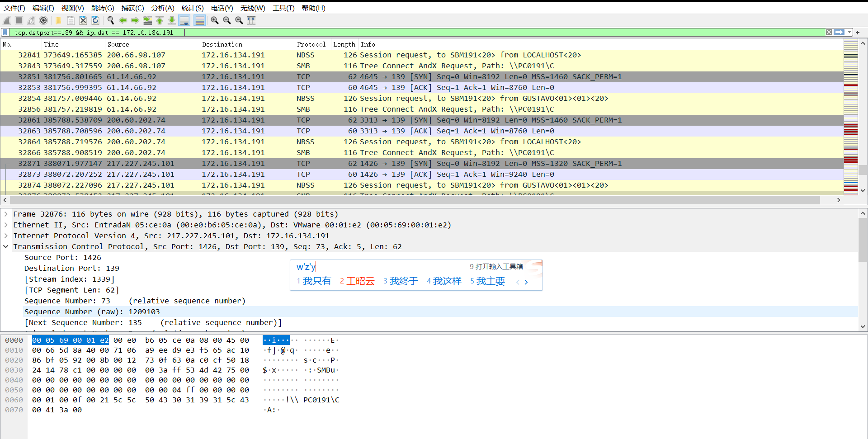The height and width of the screenshot is (439, 868).
Task: Open the 编辑(E) menu
Action: (x=43, y=8)
